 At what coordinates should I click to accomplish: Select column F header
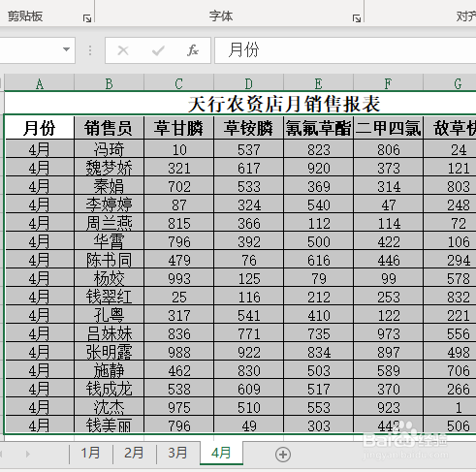[389, 84]
